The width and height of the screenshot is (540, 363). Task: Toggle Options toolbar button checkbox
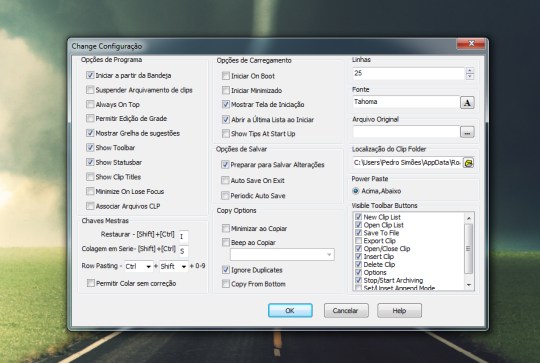(358, 272)
